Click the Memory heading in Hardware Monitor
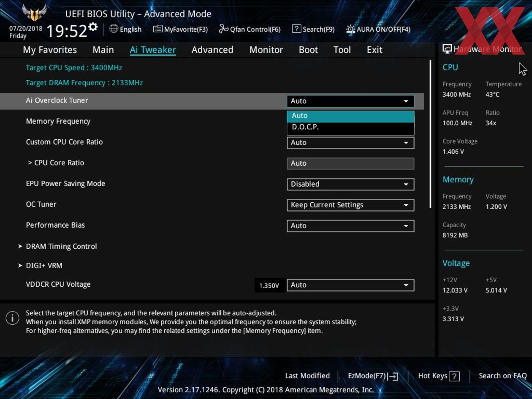The width and height of the screenshot is (532, 399). pyautogui.click(x=458, y=180)
